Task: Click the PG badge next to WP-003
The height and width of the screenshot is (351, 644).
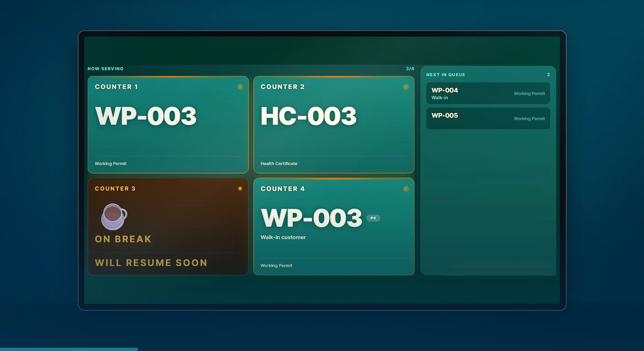Action: click(373, 218)
